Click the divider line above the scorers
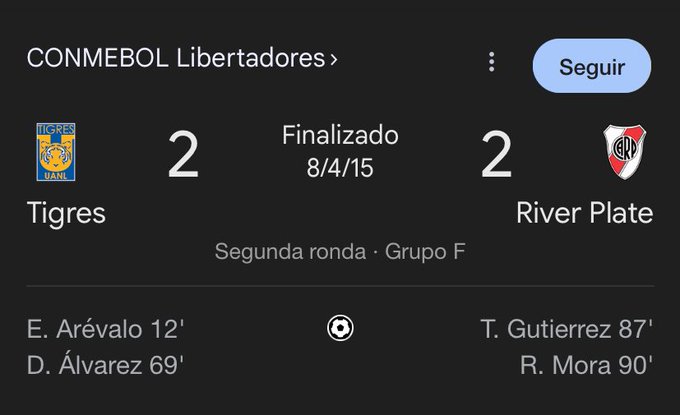Viewport: 680px width, 415px height. [x=340, y=286]
